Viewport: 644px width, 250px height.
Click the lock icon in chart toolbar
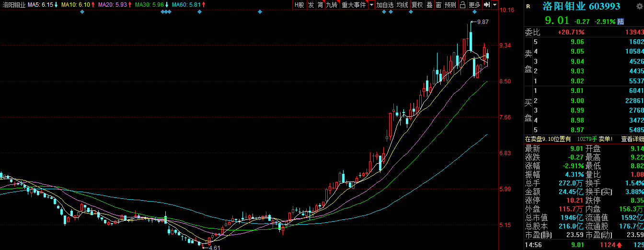click(462, 5)
